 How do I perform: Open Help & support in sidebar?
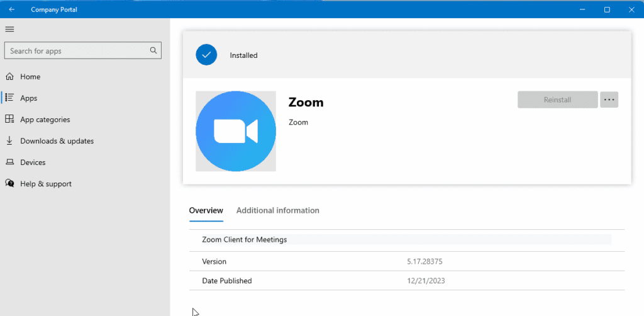tap(45, 184)
